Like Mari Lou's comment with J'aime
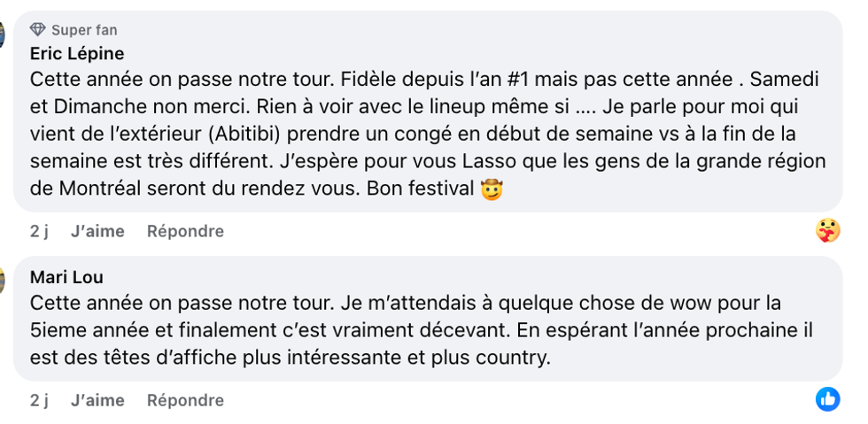Viewport: 868px width, 424px height. pos(97,400)
